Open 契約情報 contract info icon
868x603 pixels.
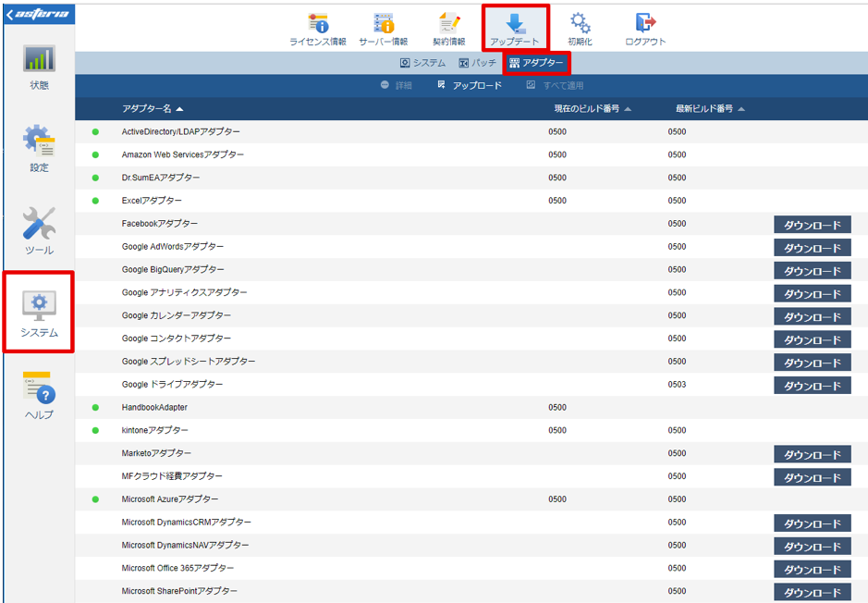[x=449, y=23]
